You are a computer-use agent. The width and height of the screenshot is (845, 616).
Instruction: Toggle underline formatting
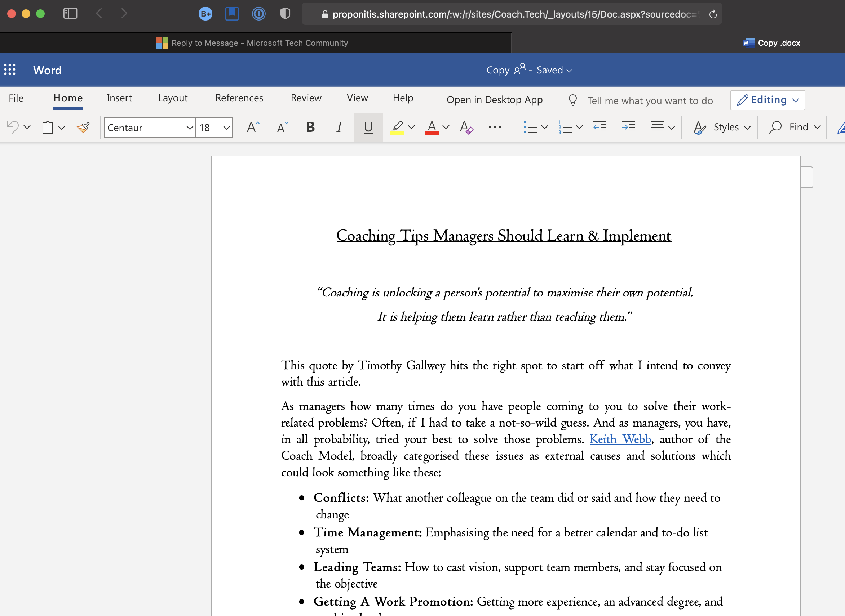point(368,127)
